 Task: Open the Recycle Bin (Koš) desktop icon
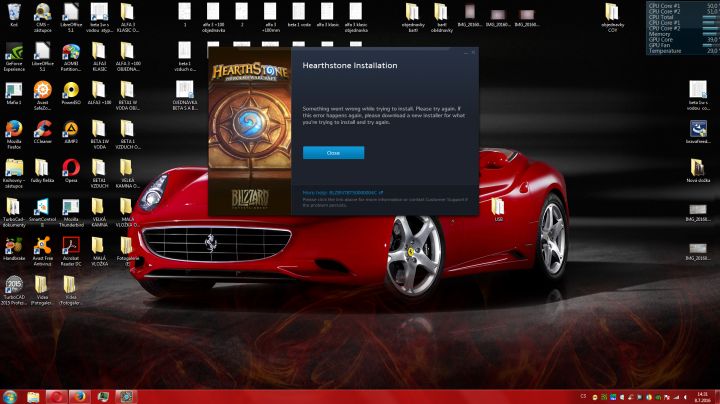(x=14, y=15)
